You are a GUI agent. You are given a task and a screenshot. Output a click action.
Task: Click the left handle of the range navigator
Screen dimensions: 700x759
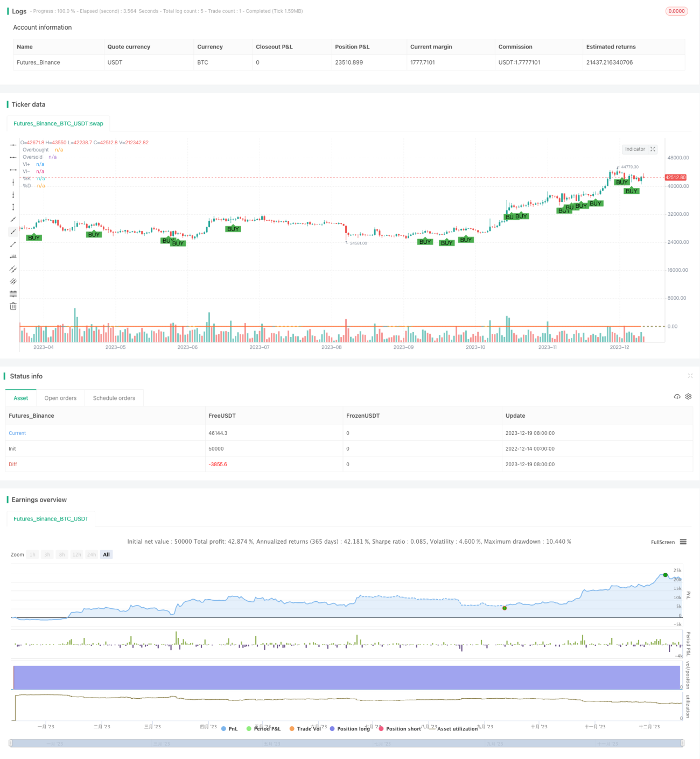pyautogui.click(x=11, y=743)
